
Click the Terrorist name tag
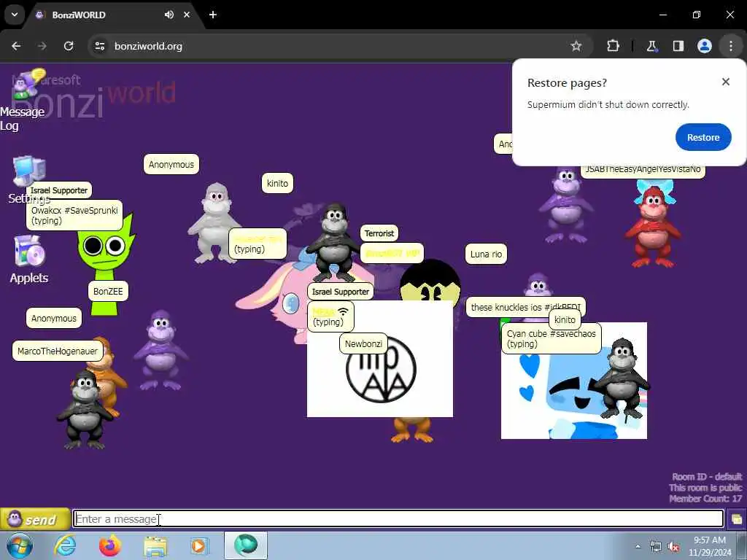pyautogui.click(x=379, y=233)
